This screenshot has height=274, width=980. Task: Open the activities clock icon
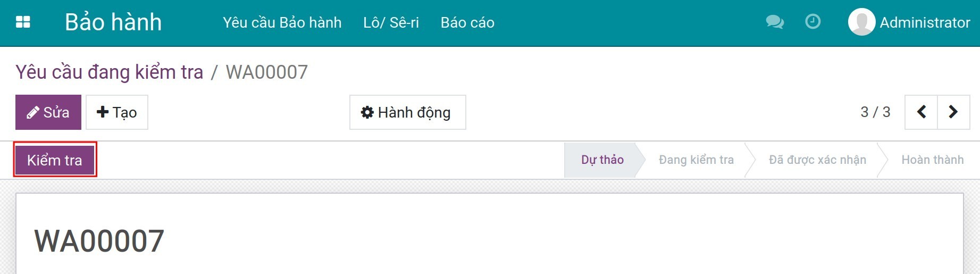click(813, 22)
